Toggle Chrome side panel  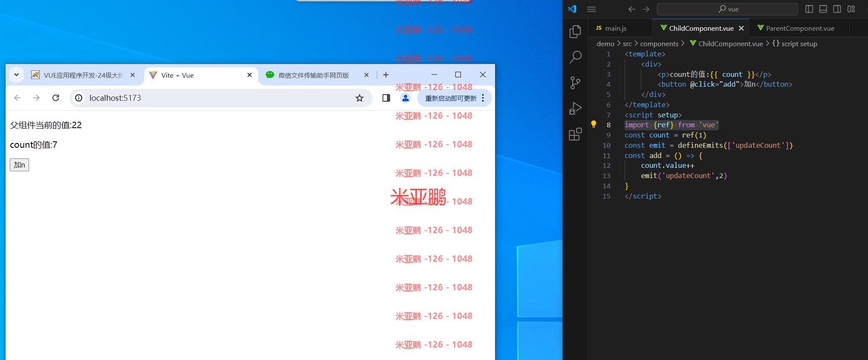(386, 98)
